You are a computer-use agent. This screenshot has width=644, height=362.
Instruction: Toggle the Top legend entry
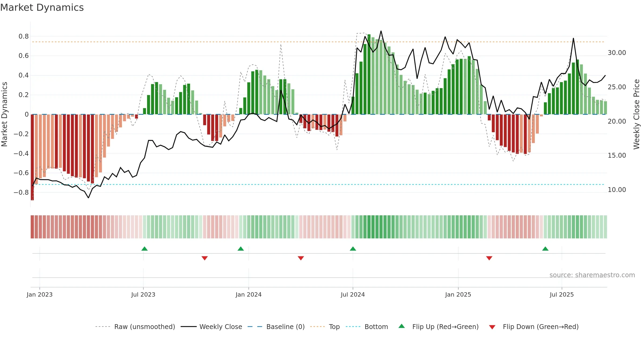[x=325, y=327]
